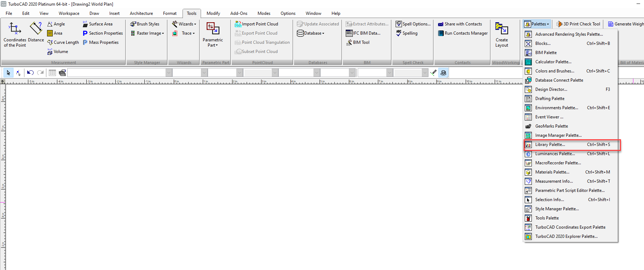Select the Tools tab

click(x=191, y=13)
